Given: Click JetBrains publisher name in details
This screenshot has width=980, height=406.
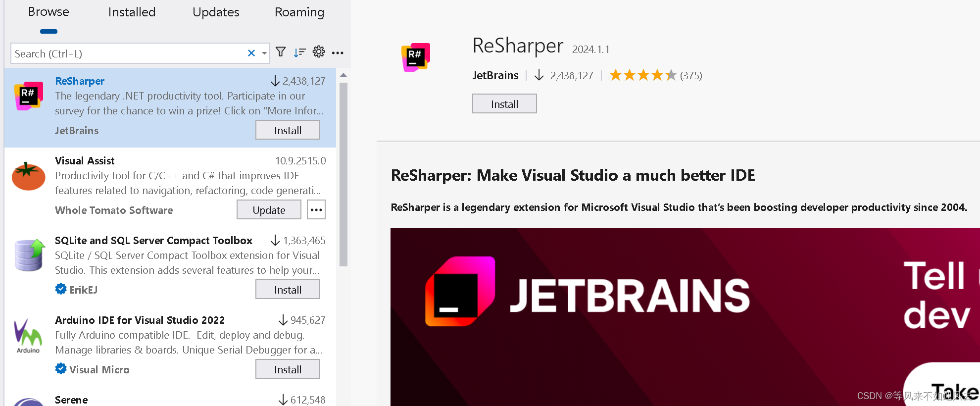Looking at the screenshot, I should (495, 75).
